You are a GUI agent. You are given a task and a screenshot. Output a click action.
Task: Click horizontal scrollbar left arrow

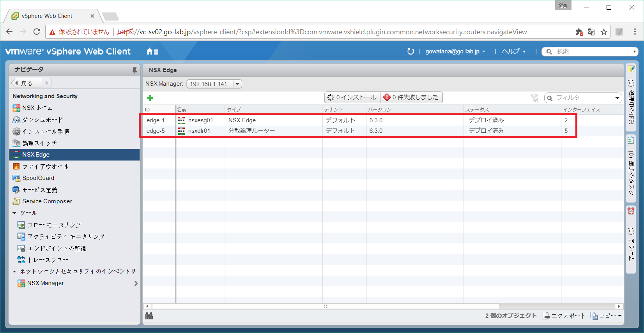[147, 306]
